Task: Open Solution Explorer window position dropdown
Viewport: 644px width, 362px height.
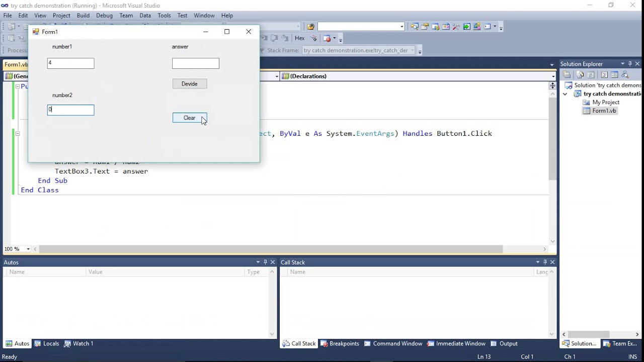Action: (x=622, y=64)
